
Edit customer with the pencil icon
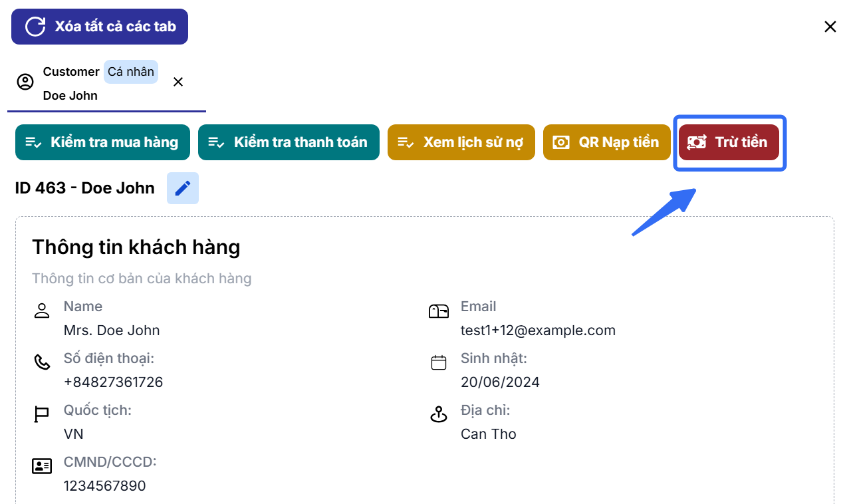(183, 188)
